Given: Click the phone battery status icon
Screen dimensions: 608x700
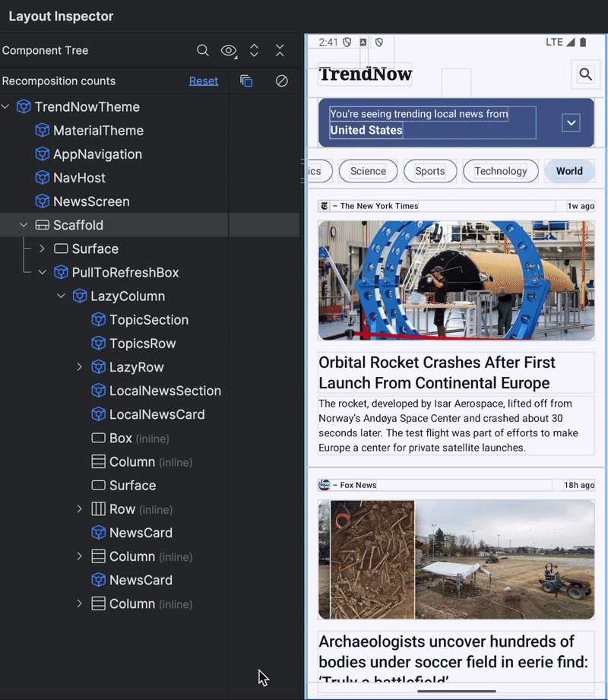Looking at the screenshot, I should [583, 42].
